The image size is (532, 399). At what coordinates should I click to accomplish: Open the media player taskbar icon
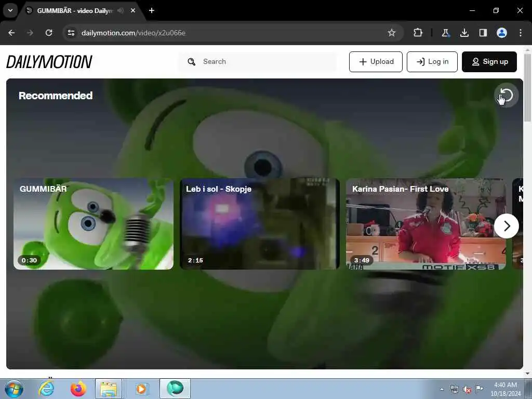pos(141,389)
